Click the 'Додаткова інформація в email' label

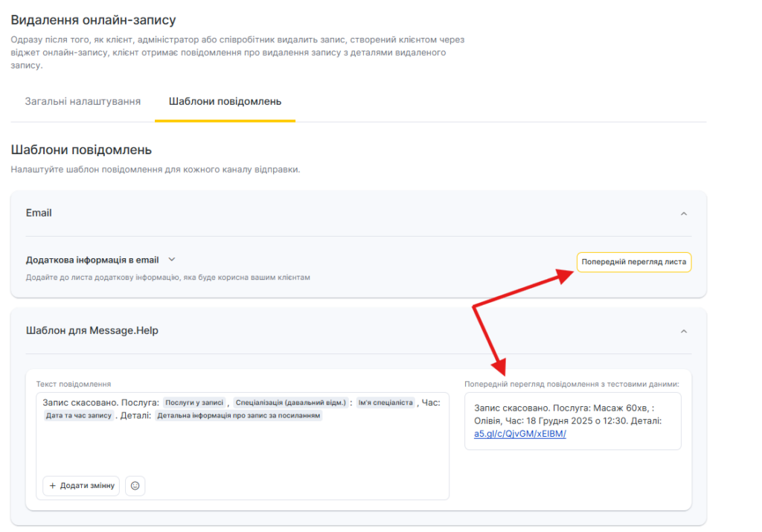92,260
